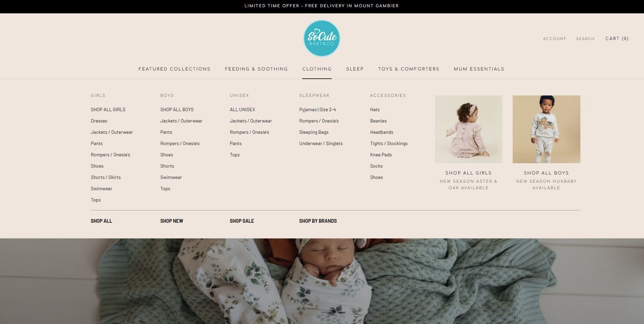Click the SoCute Baby & Co logo

321,38
